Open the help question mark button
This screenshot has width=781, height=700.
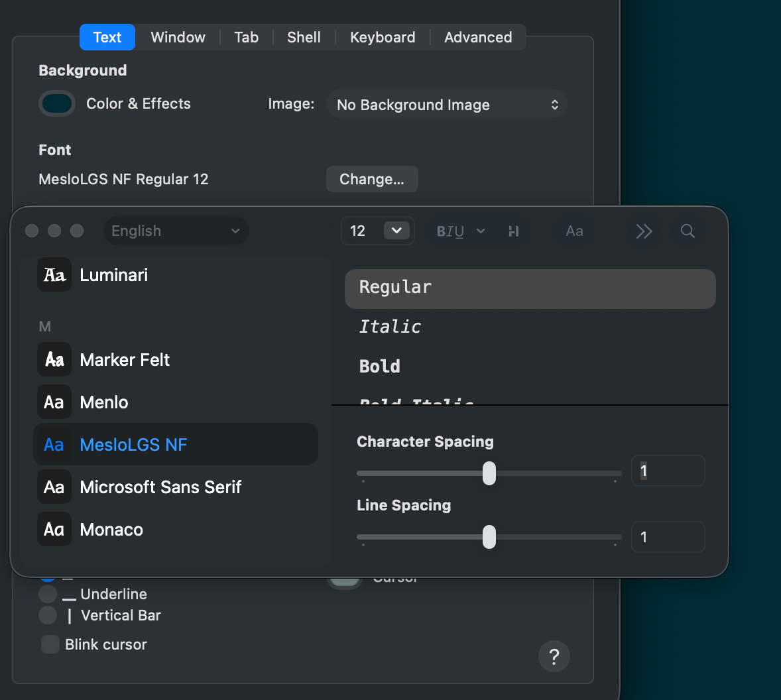click(554, 657)
